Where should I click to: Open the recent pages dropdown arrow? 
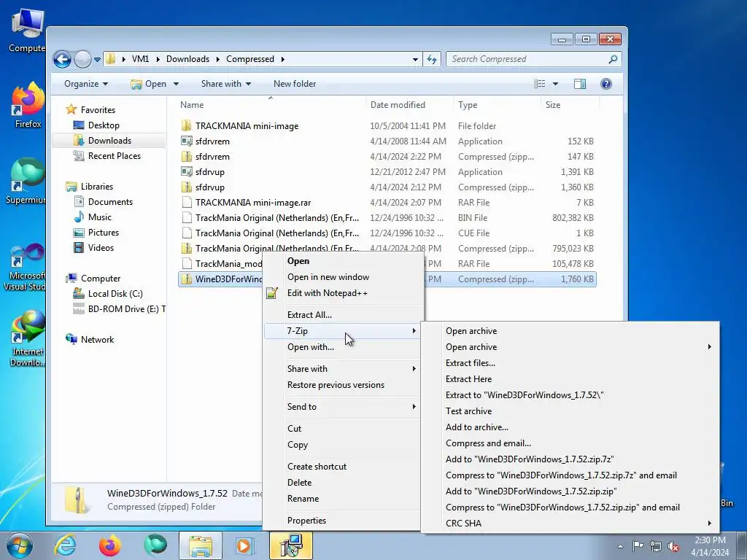(x=97, y=60)
